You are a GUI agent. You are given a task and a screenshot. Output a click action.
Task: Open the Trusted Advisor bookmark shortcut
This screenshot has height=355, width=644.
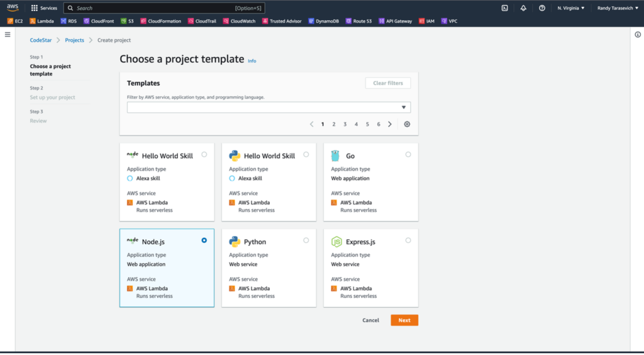tap(282, 21)
